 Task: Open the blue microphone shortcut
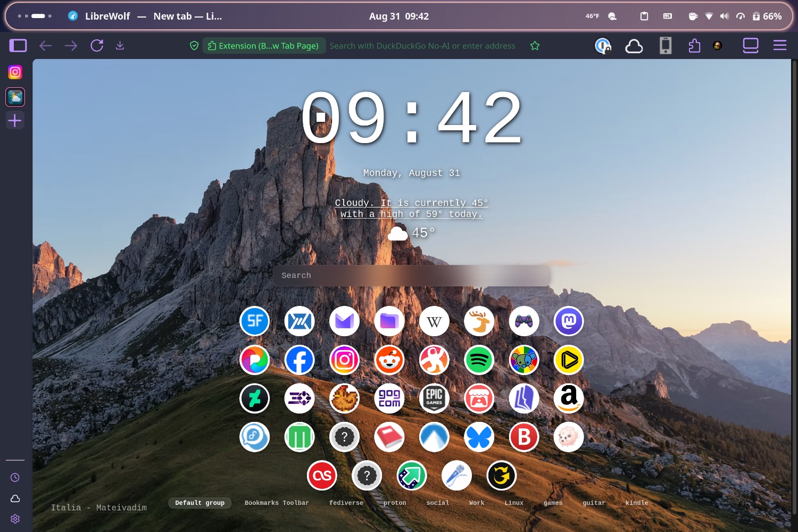[456, 476]
